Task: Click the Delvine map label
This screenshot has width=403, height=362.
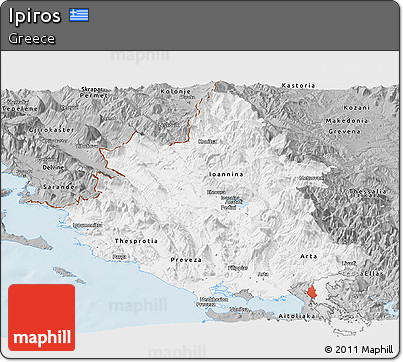Action: (x=53, y=167)
